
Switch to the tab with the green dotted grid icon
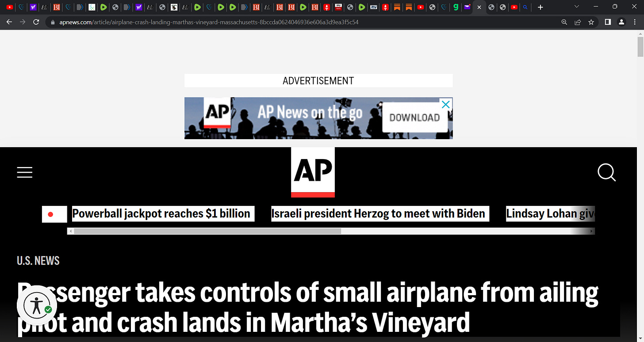point(92,7)
